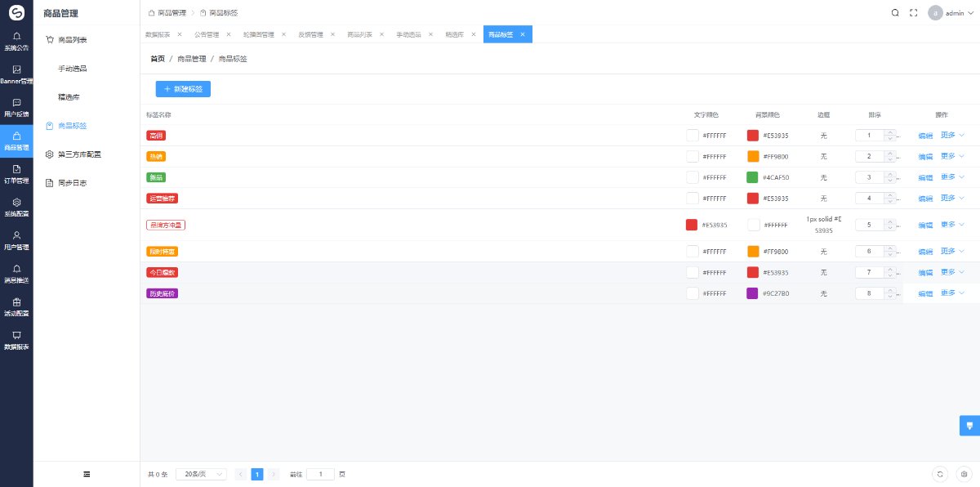Collapse the submenu with the hamburger icon
Screen dimensions: 980x487
[87, 474]
